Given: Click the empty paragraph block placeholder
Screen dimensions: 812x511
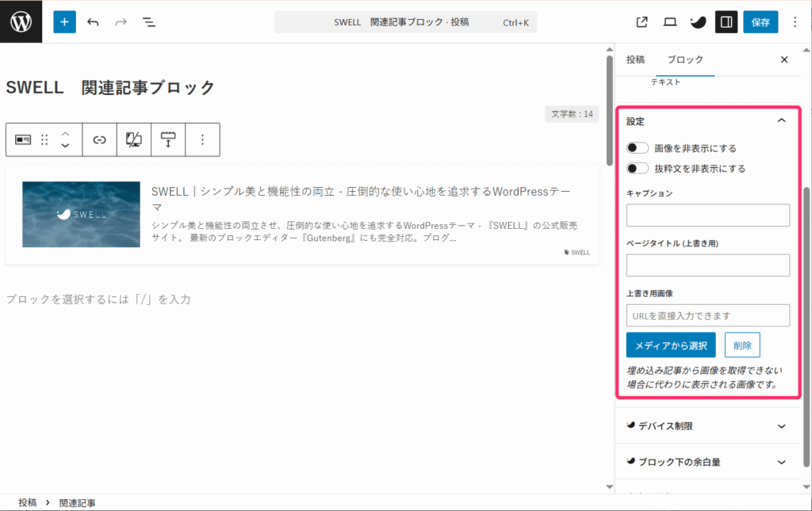Looking at the screenshot, I should (98, 299).
